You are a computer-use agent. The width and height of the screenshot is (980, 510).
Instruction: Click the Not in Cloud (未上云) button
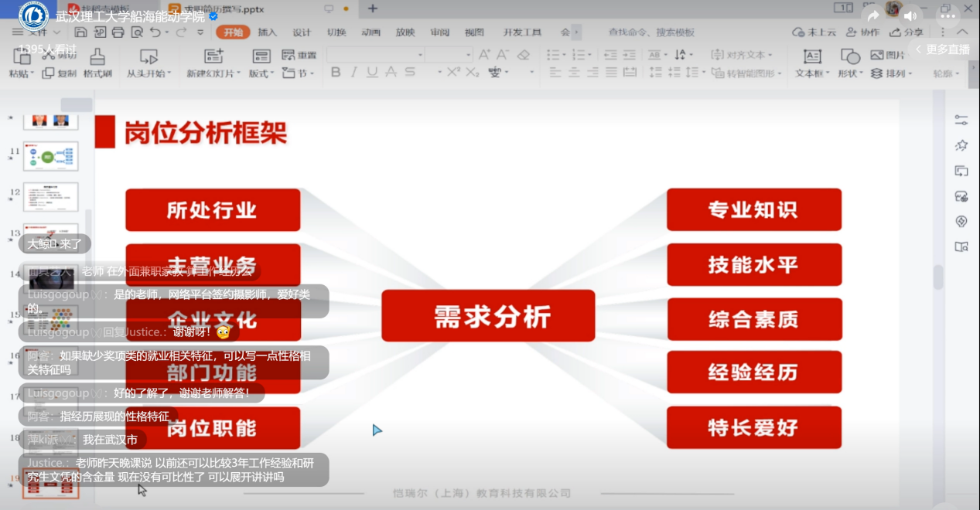click(x=814, y=32)
